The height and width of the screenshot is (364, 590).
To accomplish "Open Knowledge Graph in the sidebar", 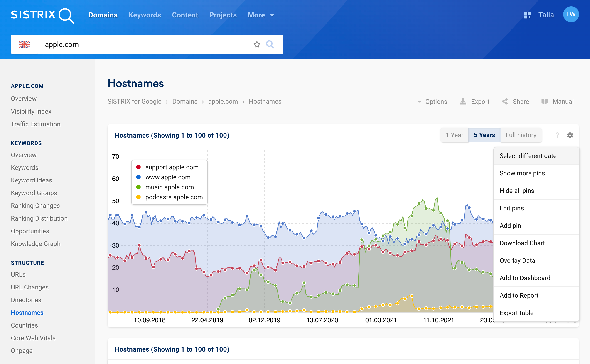I will click(x=36, y=244).
